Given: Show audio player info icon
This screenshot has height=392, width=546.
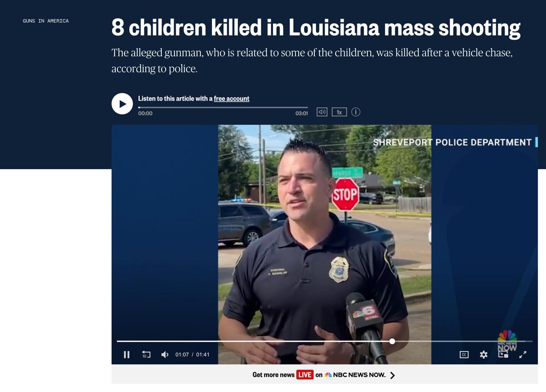Looking at the screenshot, I should tap(356, 112).
